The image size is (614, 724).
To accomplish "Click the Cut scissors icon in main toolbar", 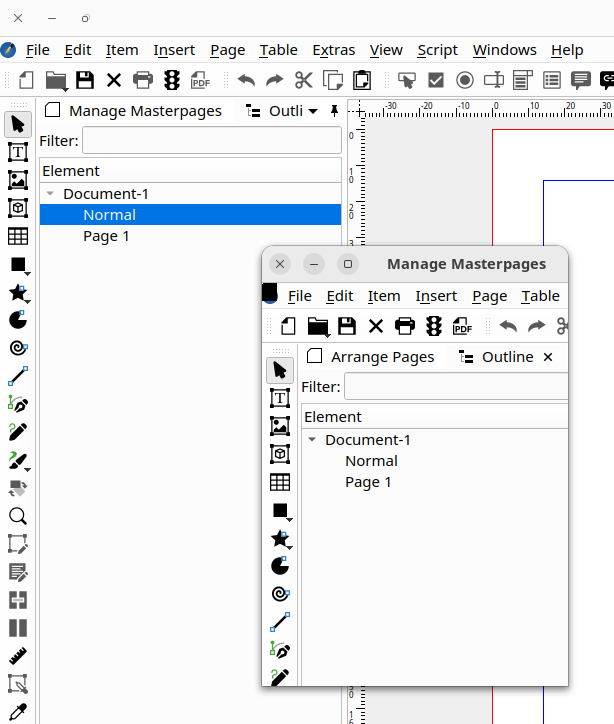I will (x=303, y=81).
